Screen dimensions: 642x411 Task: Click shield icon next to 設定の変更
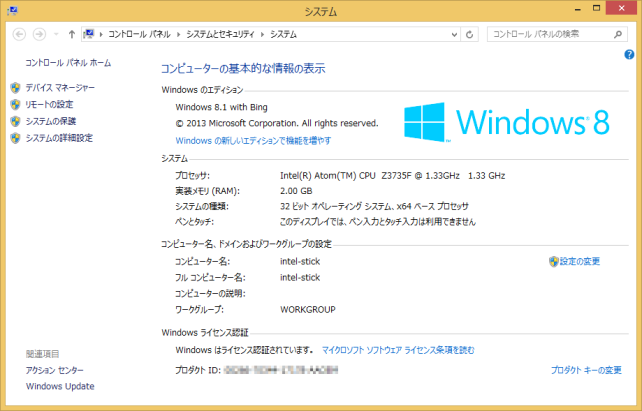[554, 262]
